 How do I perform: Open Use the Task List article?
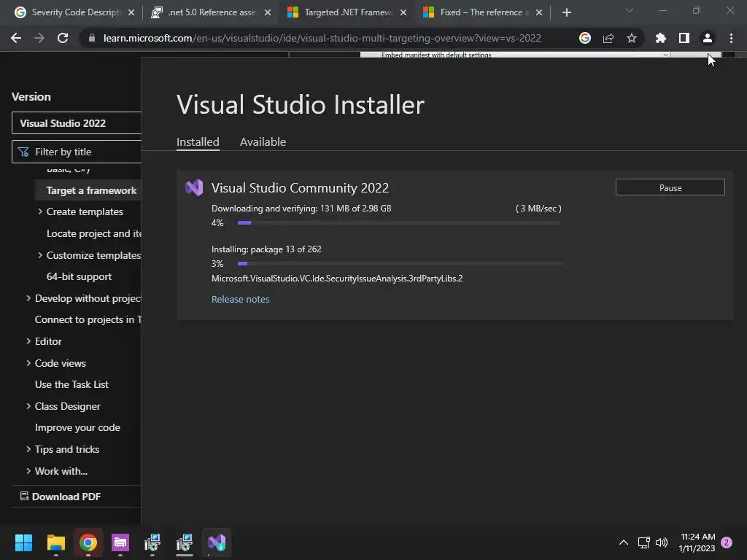71,384
